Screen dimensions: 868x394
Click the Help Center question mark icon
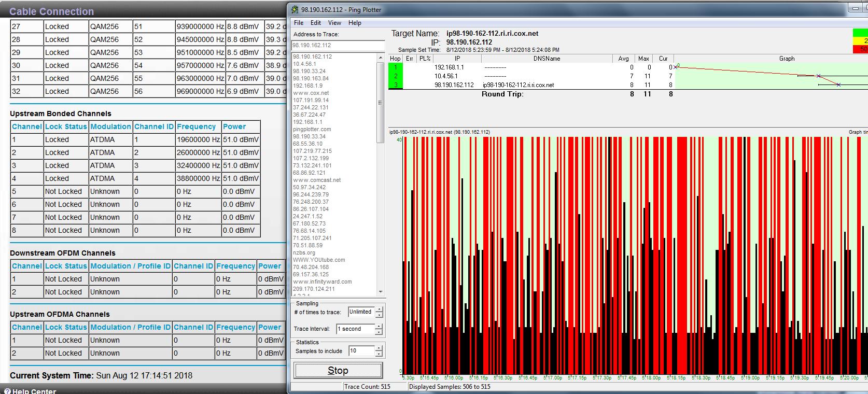click(7, 391)
